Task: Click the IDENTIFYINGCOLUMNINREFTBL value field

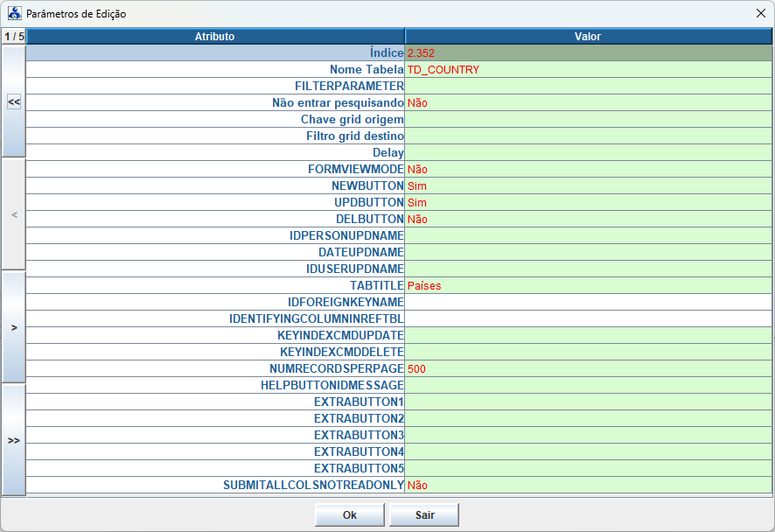Action: tap(588, 318)
